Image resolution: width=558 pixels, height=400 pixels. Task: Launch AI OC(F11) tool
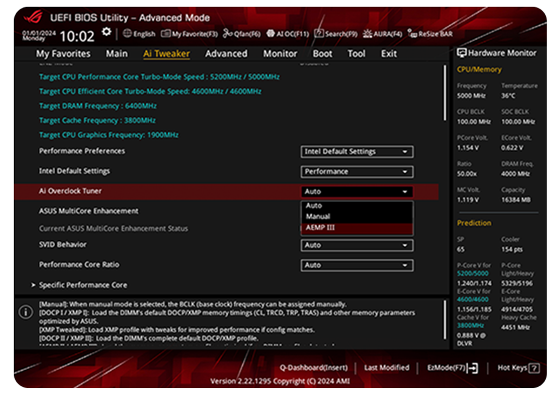[288, 34]
